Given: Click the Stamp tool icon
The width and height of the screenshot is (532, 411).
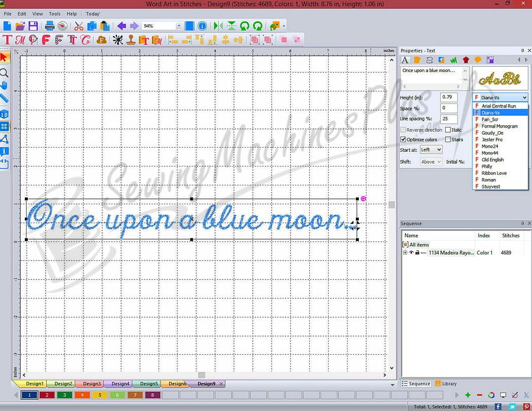Looking at the screenshot, I should click(129, 40).
